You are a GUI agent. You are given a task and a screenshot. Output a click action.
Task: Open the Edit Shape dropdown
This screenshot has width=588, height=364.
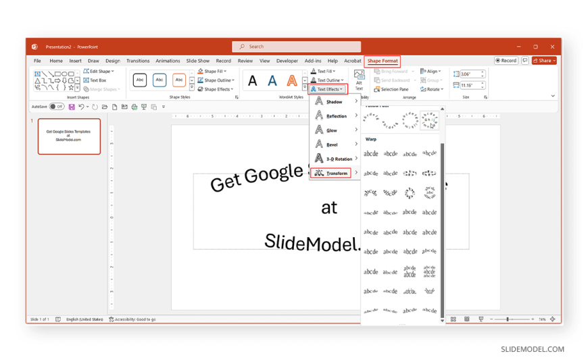click(99, 71)
